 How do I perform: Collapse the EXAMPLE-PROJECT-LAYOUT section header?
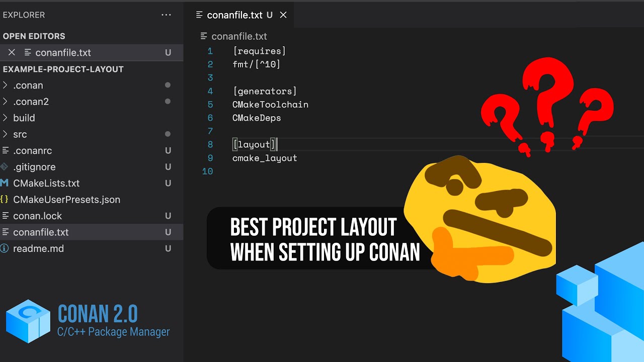[x=63, y=69]
